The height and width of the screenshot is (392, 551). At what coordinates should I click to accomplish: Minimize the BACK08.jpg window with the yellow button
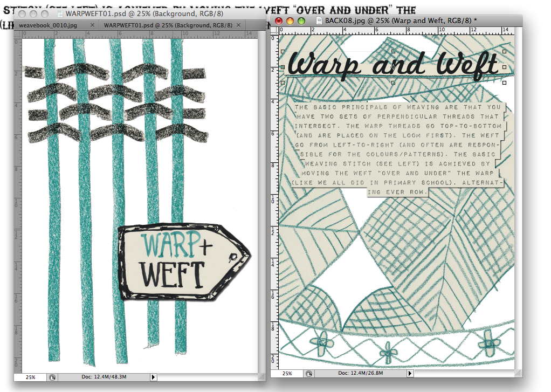[x=290, y=21]
